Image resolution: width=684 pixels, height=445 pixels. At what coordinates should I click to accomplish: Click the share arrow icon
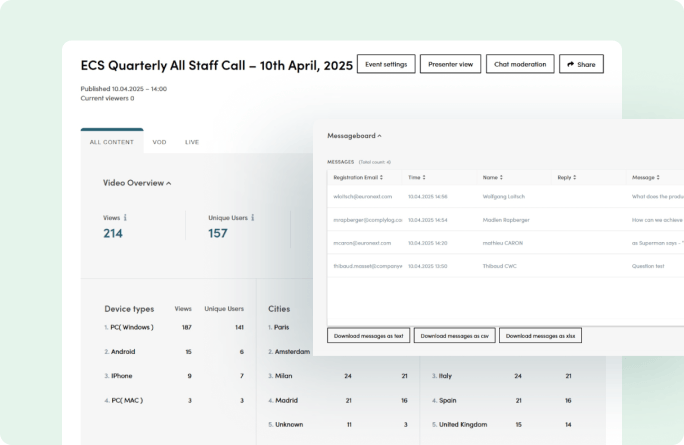pos(570,64)
